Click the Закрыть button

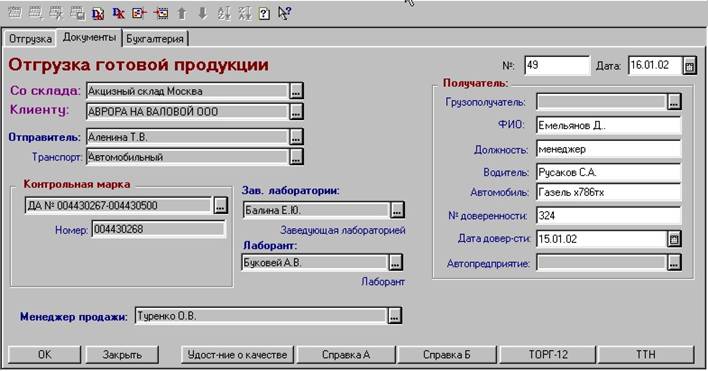122,355
